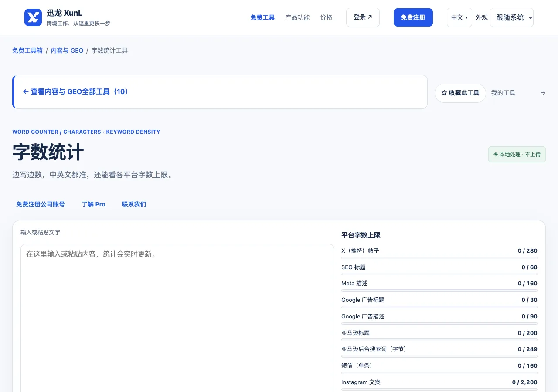Click the 0 / 2,200 counter value
This screenshot has width=558, height=392.
[x=525, y=382]
